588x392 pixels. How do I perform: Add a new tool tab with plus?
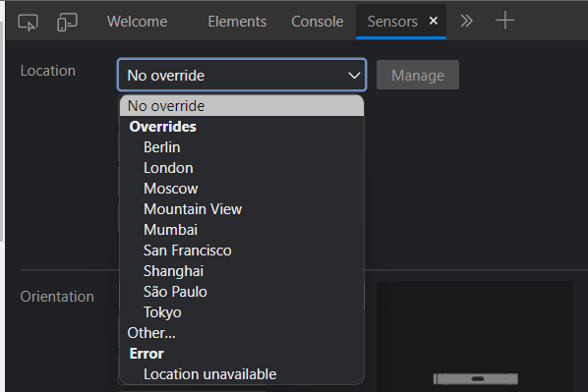pyautogui.click(x=504, y=21)
